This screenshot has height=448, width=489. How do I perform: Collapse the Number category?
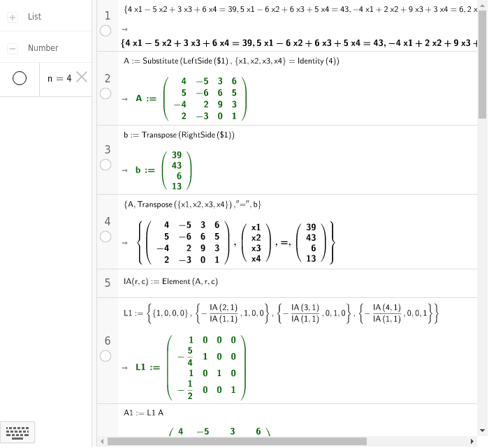[x=13, y=49]
